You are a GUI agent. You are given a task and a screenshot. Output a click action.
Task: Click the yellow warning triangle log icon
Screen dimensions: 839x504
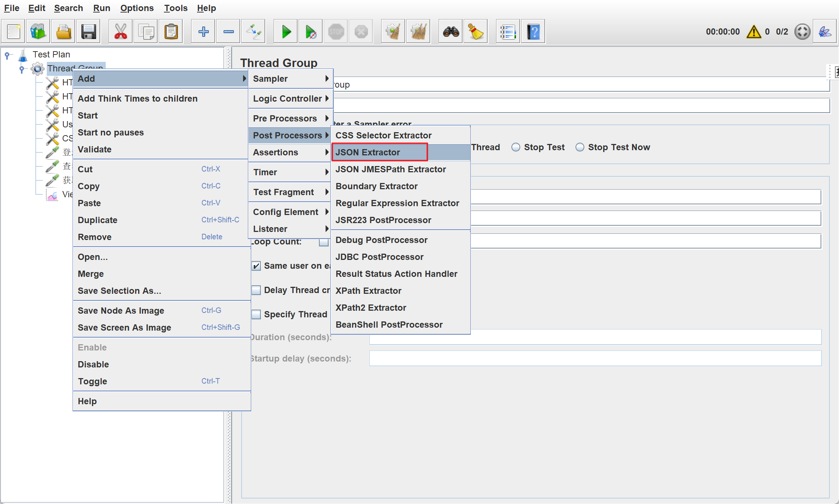tap(754, 32)
